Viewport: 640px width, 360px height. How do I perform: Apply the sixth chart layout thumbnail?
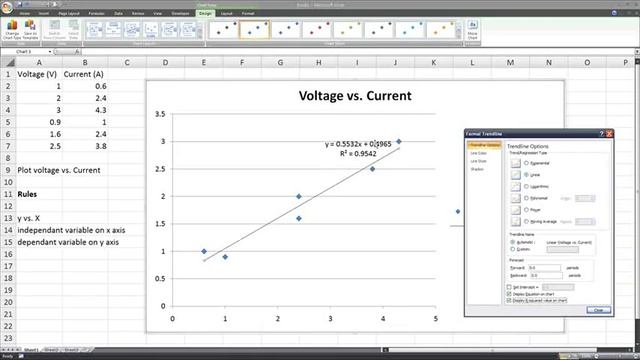point(188,30)
